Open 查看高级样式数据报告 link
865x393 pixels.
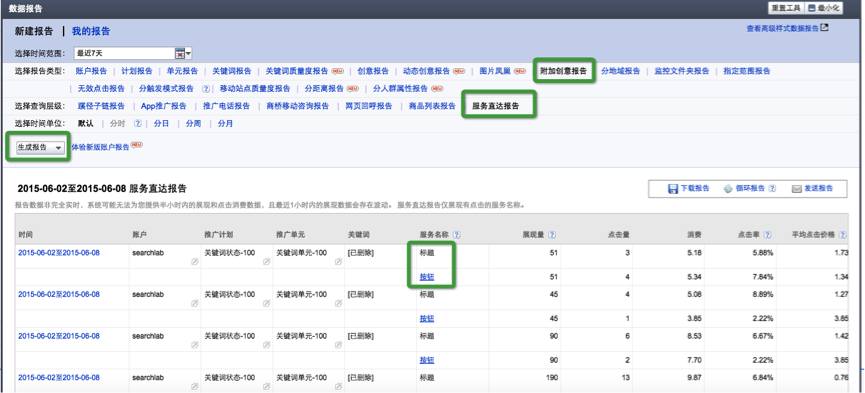[x=782, y=28]
